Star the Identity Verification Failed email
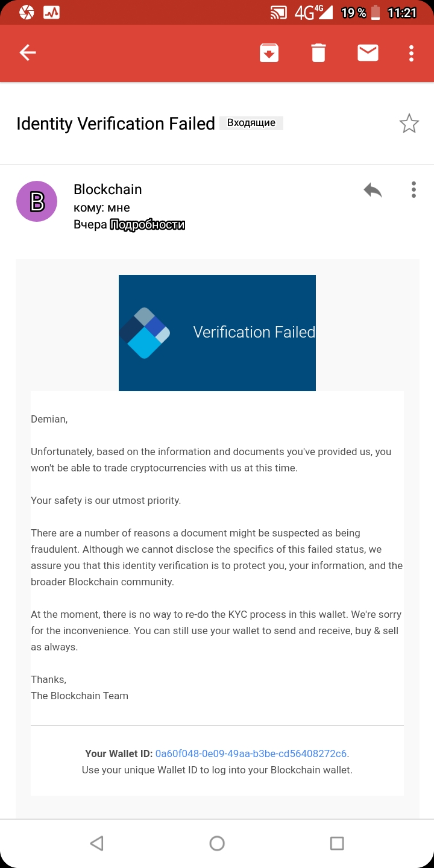 409,124
